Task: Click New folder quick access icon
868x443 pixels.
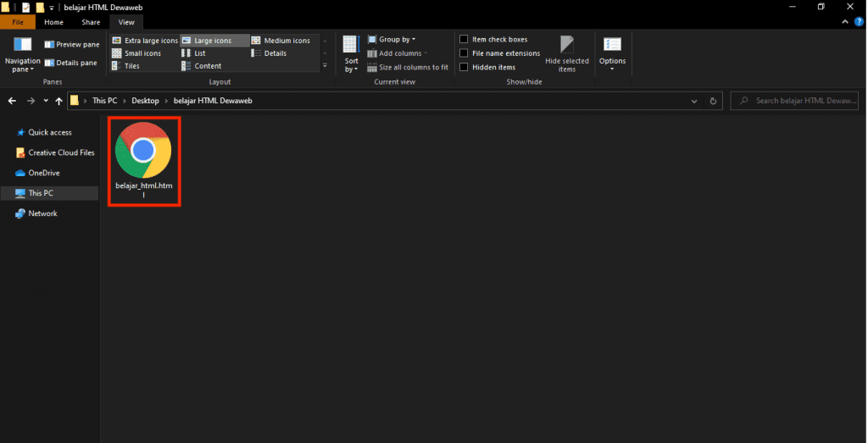Action: coord(40,8)
